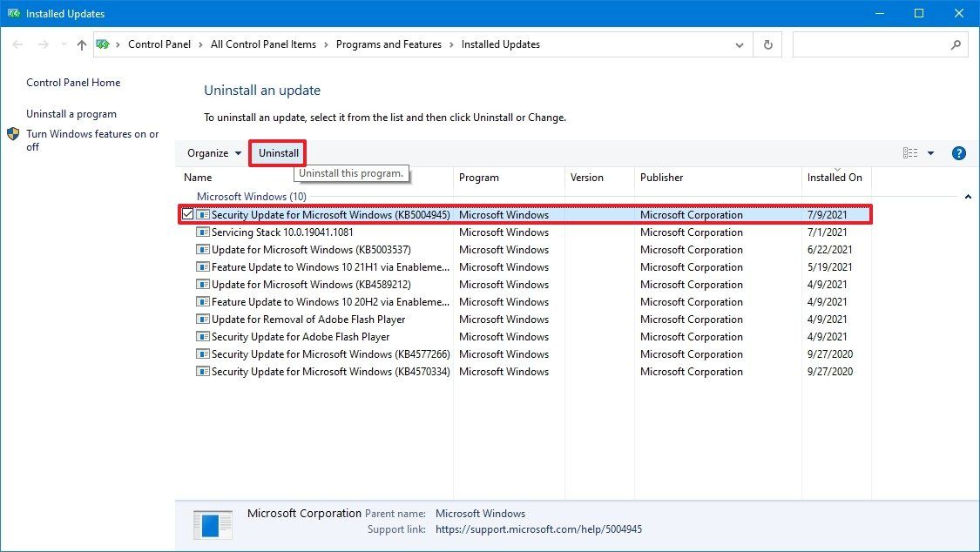Click the 5/19/2021 installed date cell
980x552 pixels.
[x=829, y=266]
